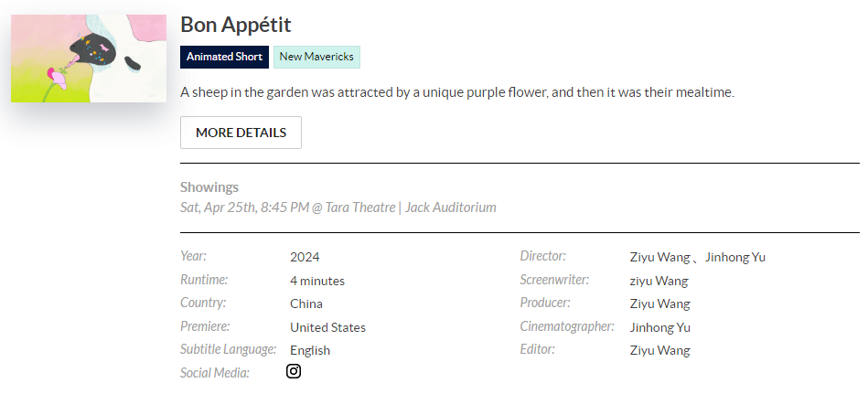868x394 pixels.
Task: Click the premiere value United States
Action: (327, 327)
